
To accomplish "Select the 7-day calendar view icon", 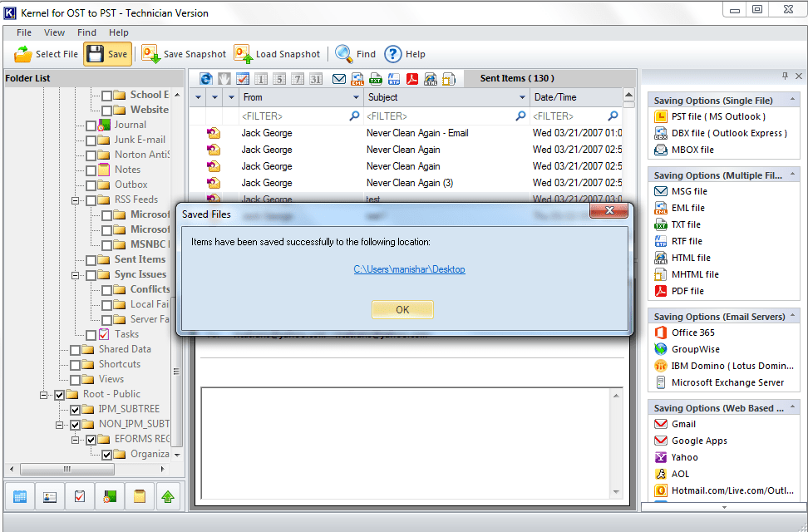I will [x=298, y=79].
